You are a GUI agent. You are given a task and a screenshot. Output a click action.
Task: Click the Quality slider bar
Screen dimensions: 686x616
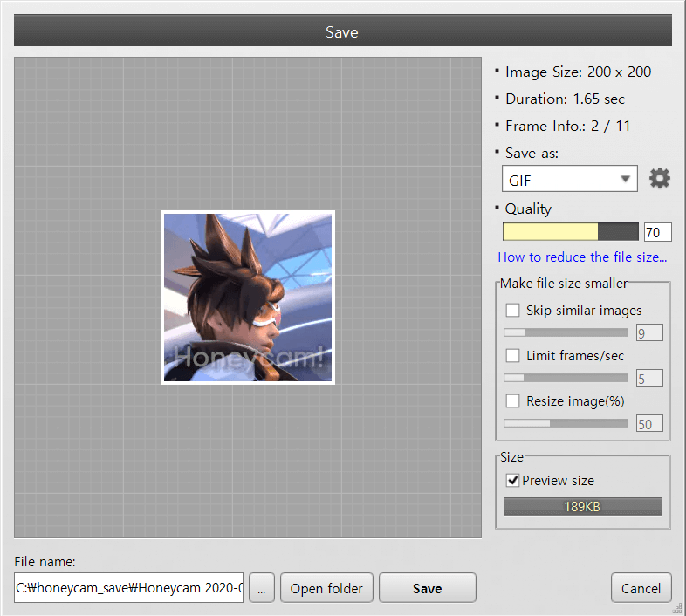pos(571,232)
